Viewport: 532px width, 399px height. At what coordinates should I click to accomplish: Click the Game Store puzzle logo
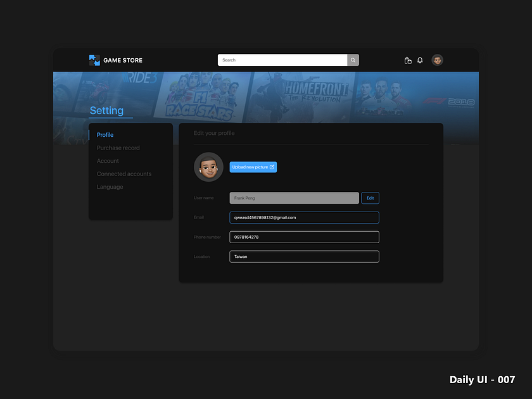[94, 60]
